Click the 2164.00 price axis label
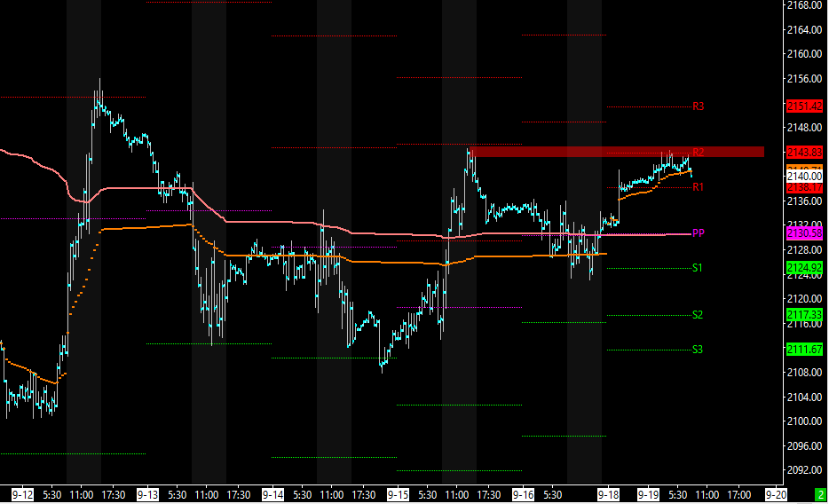This screenshot has height=504, width=829. tap(804, 29)
